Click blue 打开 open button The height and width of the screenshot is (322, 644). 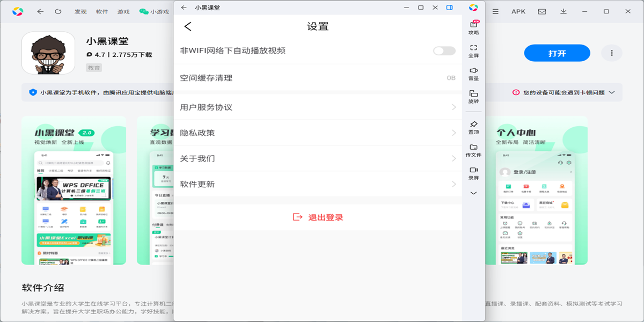557,53
